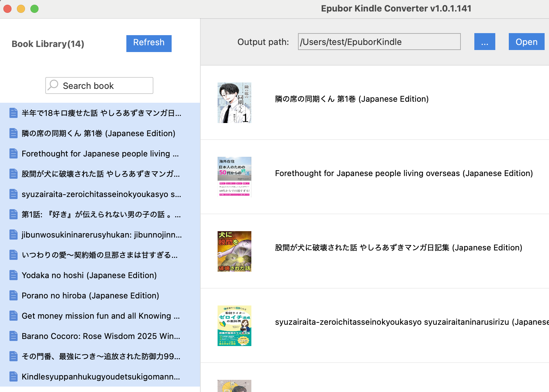549x392 pixels.
Task: Click title Forethought for Japanese people living overseas
Action: click(x=404, y=173)
